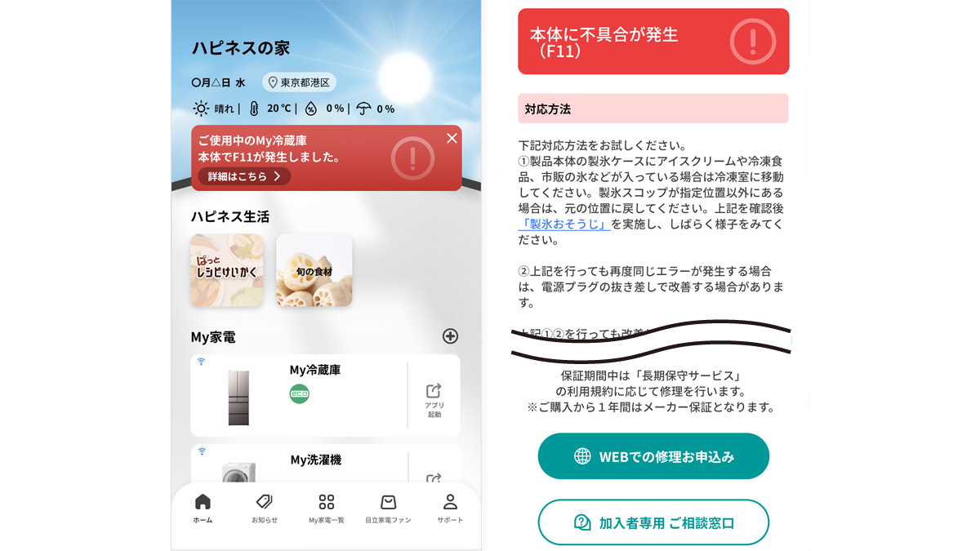
Task: Open 日立家電ファン bag icon
Action: (x=388, y=509)
